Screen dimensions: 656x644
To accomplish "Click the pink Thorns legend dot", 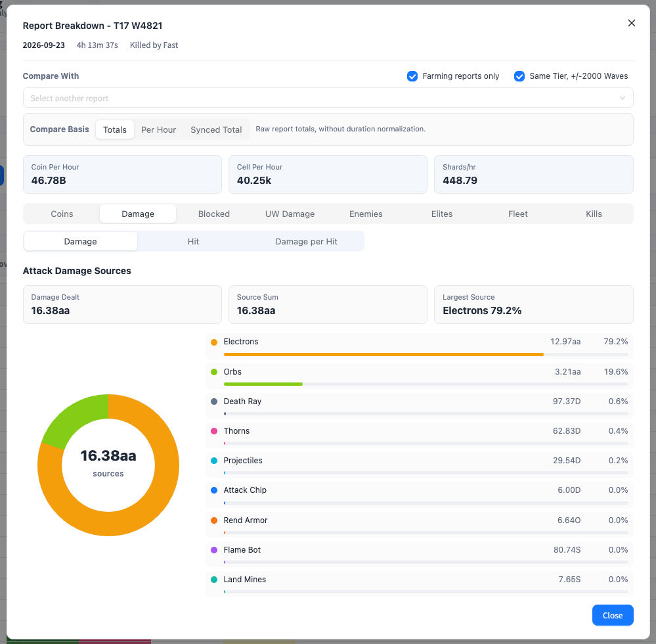I will 214,431.
